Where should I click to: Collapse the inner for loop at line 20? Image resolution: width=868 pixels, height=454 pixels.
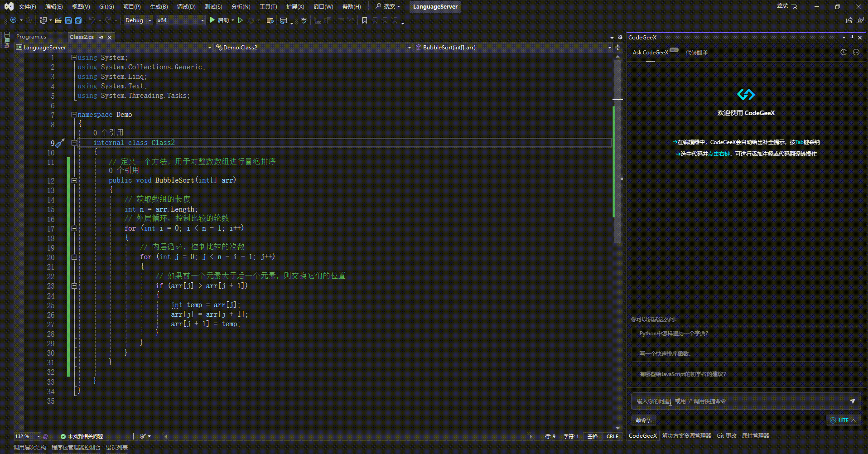[74, 257]
